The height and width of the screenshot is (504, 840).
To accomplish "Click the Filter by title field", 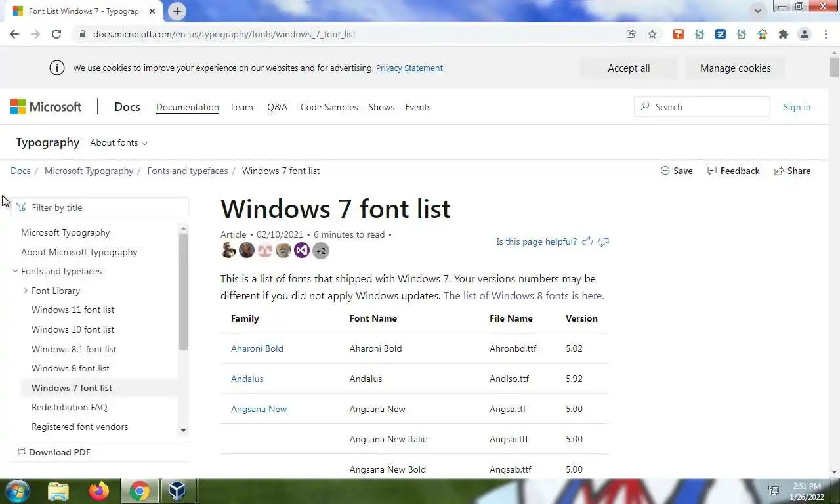I will 100,207.
